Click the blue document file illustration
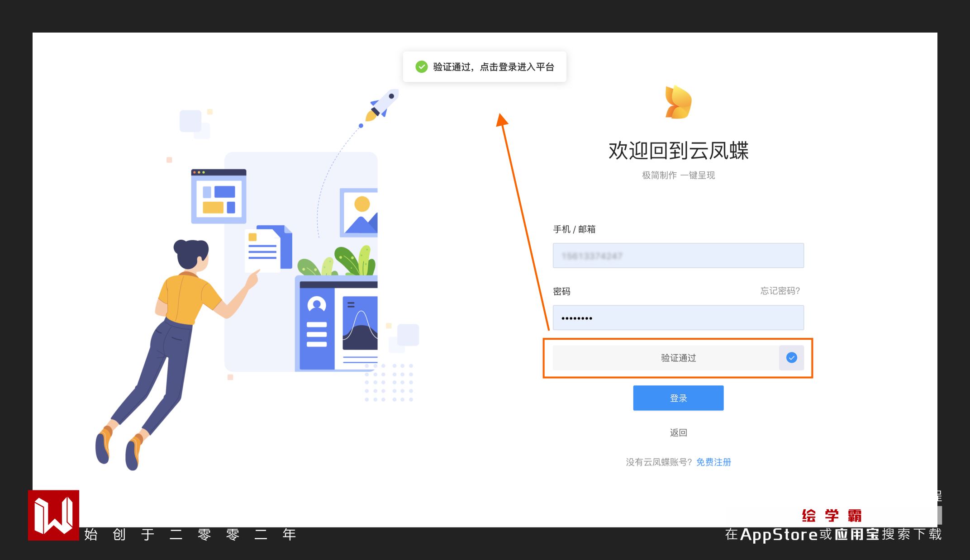 coord(270,248)
